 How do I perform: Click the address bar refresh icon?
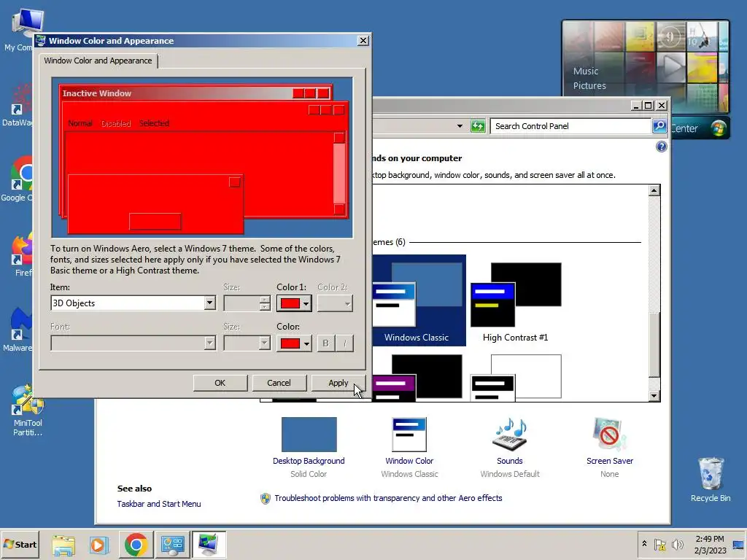(x=477, y=126)
